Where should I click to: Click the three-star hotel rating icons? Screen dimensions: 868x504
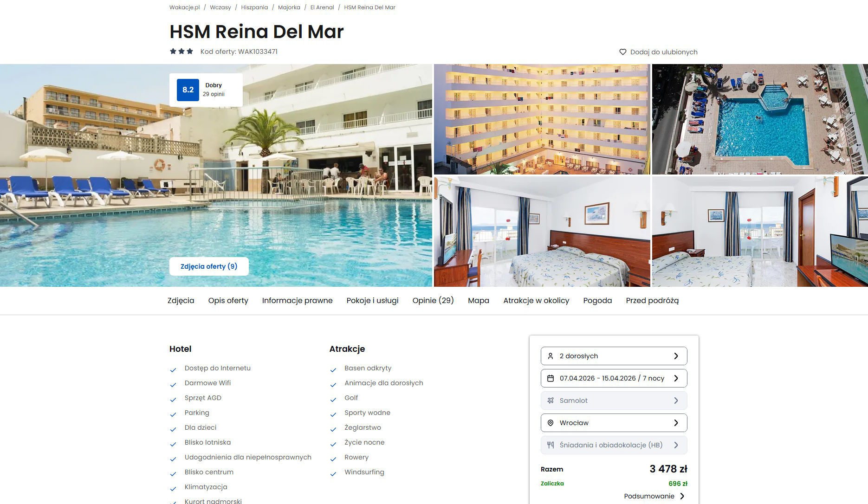181,52
